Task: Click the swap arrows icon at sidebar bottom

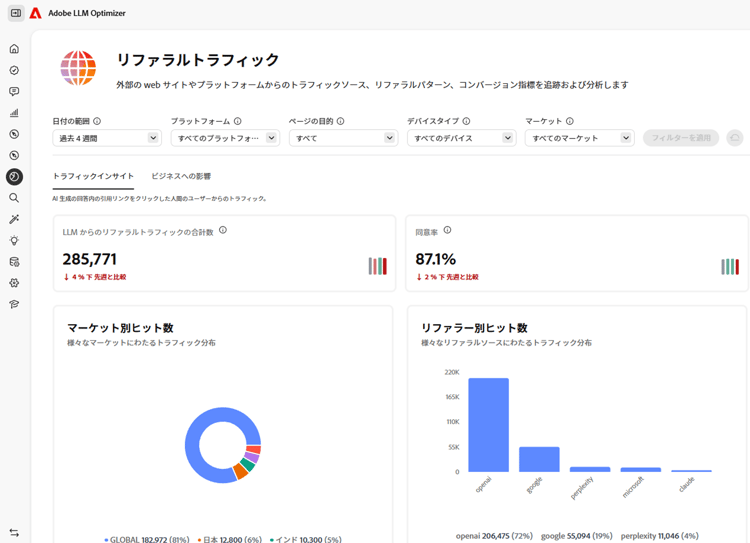Action: (x=14, y=532)
